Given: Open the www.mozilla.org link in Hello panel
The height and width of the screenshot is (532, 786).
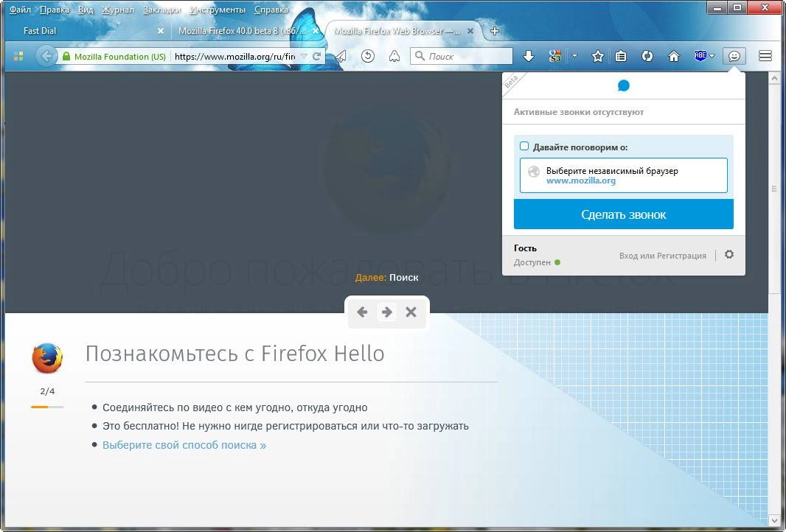Looking at the screenshot, I should [580, 181].
